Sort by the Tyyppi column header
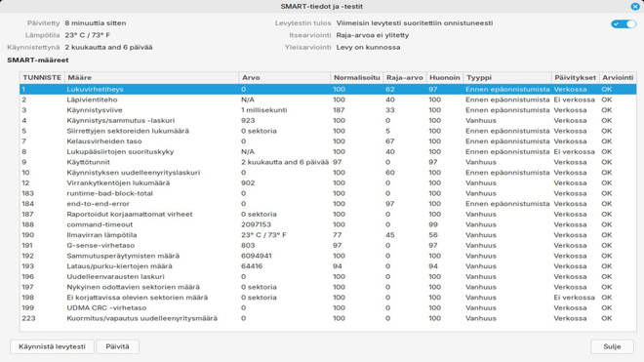Screen dimensions: 644x362 click(507, 77)
